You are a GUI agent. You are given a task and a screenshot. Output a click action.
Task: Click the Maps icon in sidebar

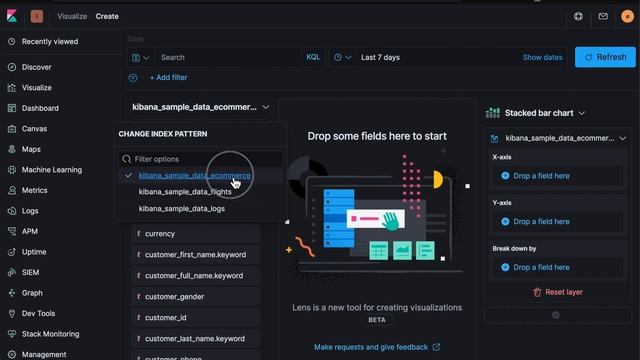(x=12, y=149)
